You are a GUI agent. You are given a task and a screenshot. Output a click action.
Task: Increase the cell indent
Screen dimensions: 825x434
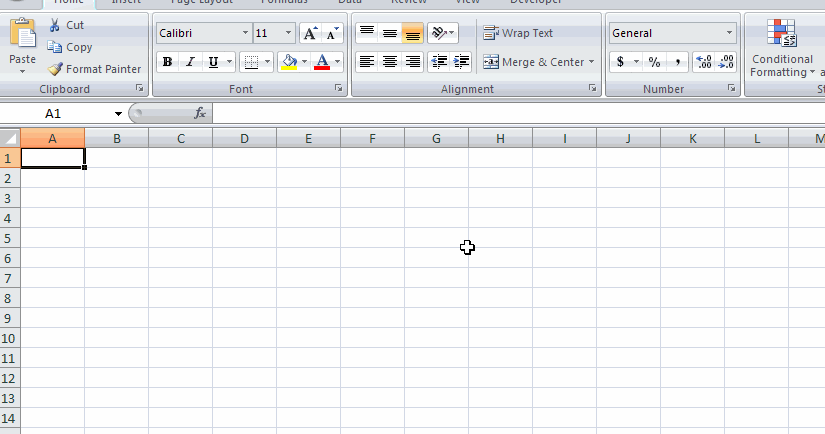pyautogui.click(x=461, y=62)
